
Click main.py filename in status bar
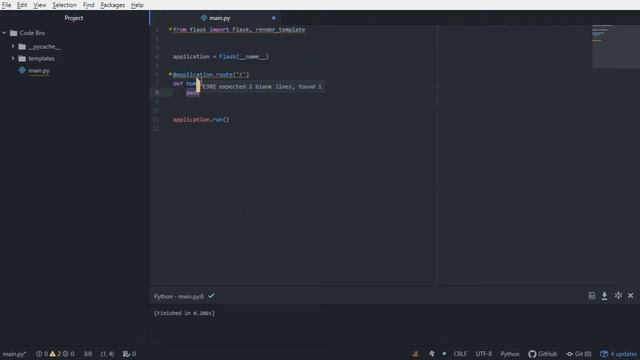[x=14, y=354]
